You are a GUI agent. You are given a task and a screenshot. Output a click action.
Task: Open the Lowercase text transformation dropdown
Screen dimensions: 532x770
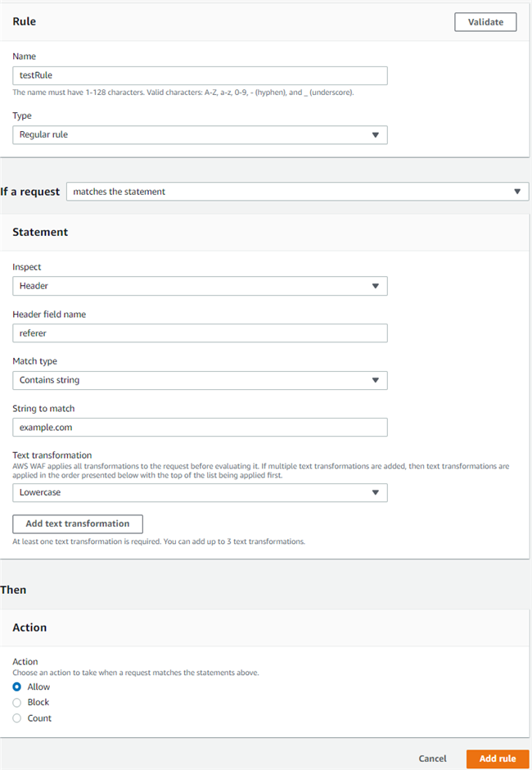tap(200, 492)
